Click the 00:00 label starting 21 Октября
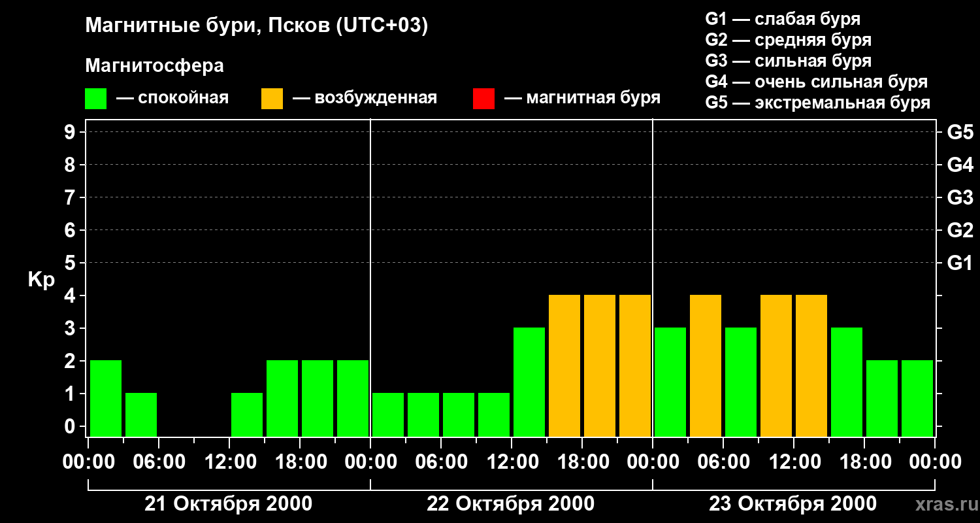980x523 pixels. coord(88,462)
